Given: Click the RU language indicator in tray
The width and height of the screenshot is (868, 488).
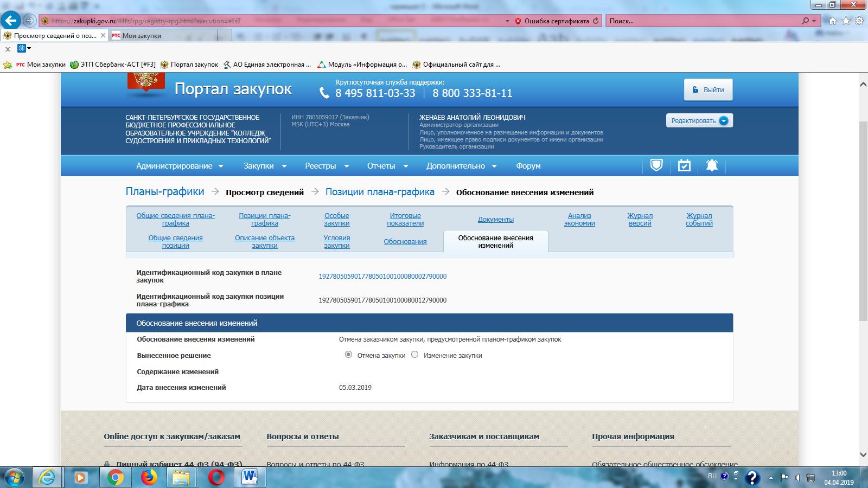Looking at the screenshot, I should point(712,476).
